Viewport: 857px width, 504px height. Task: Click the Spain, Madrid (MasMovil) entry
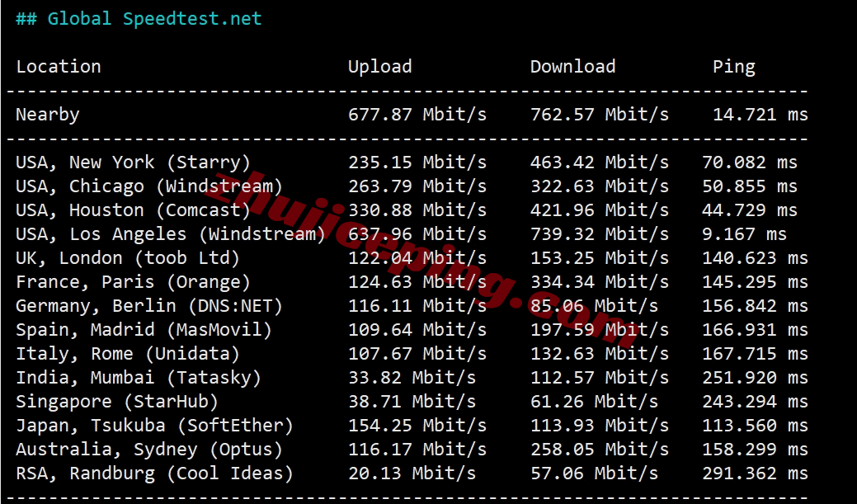[x=144, y=330]
